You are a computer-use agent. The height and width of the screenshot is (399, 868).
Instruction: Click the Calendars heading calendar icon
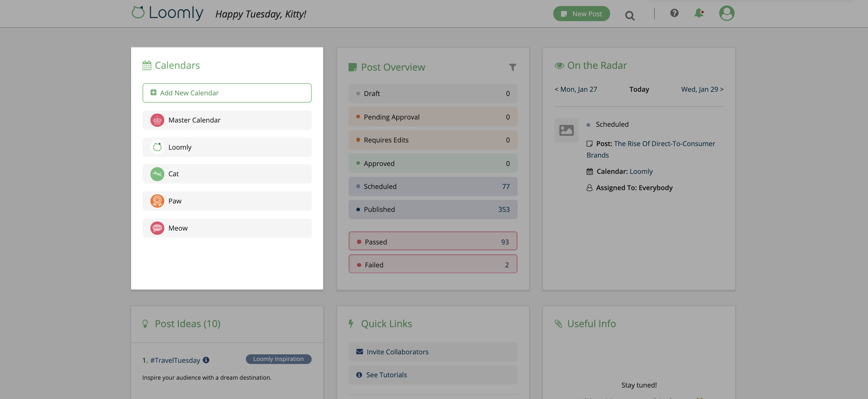point(146,65)
